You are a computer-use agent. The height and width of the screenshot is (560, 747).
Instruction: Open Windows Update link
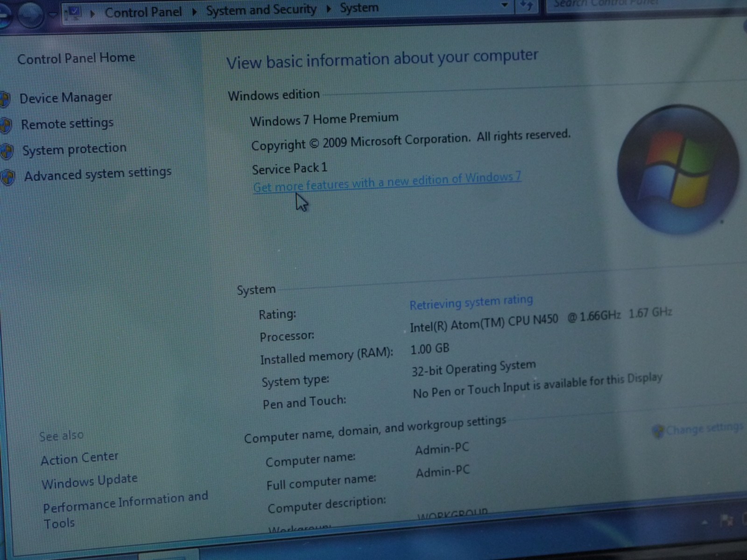(89, 481)
